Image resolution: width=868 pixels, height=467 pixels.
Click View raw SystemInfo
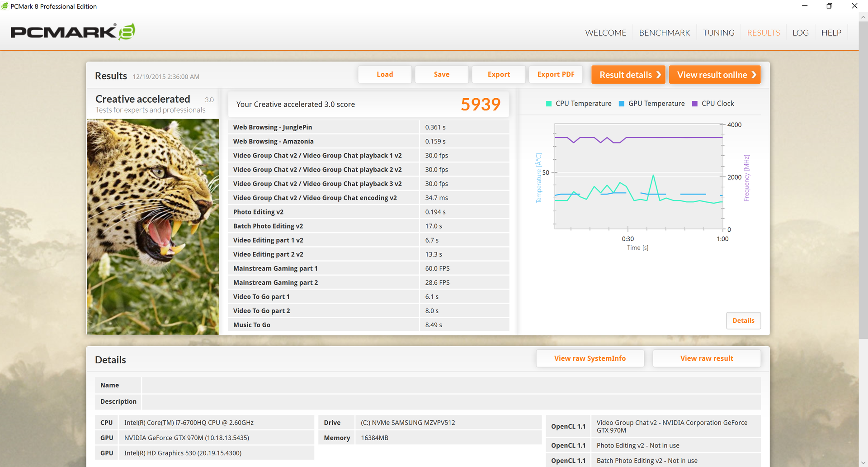click(590, 358)
